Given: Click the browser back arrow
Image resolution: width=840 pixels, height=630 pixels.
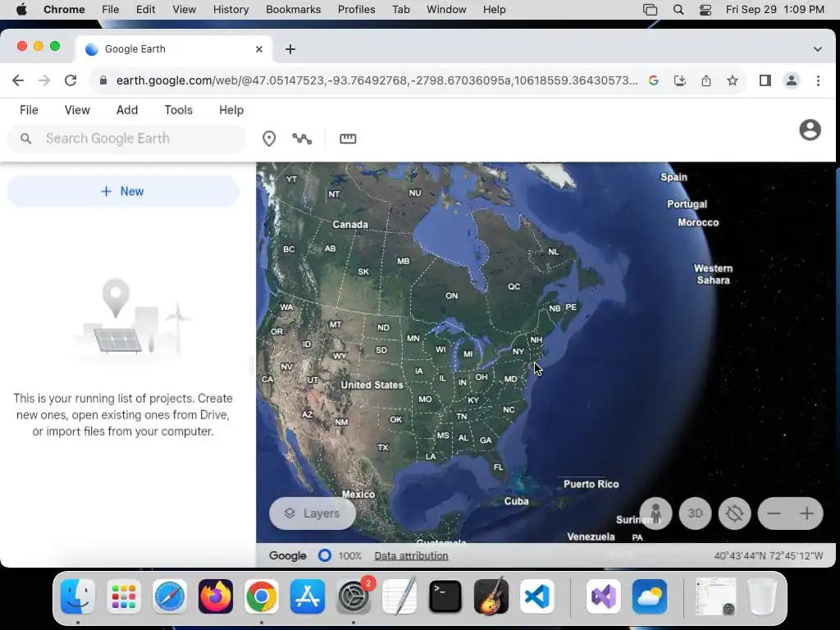Looking at the screenshot, I should pyautogui.click(x=18, y=80).
